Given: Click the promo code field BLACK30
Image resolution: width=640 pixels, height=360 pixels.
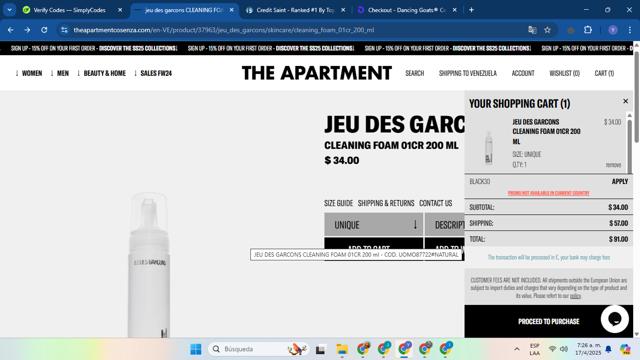Looking at the screenshot, I should pos(535,181).
